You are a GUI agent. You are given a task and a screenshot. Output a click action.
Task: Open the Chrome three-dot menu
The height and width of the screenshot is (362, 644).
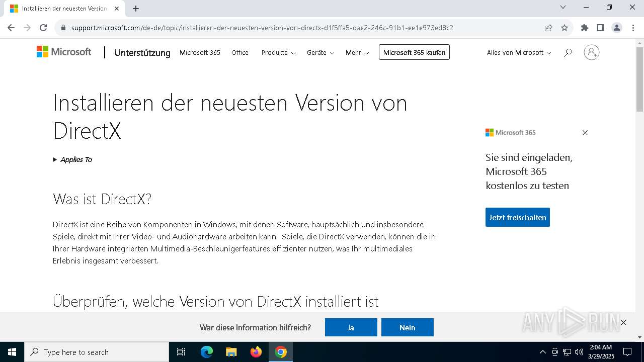[x=632, y=28]
